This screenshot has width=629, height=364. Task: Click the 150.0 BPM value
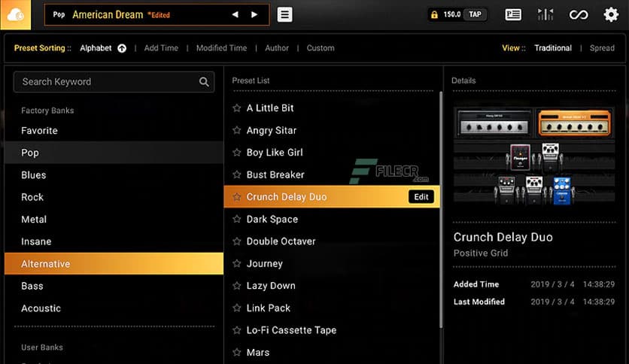[451, 14]
